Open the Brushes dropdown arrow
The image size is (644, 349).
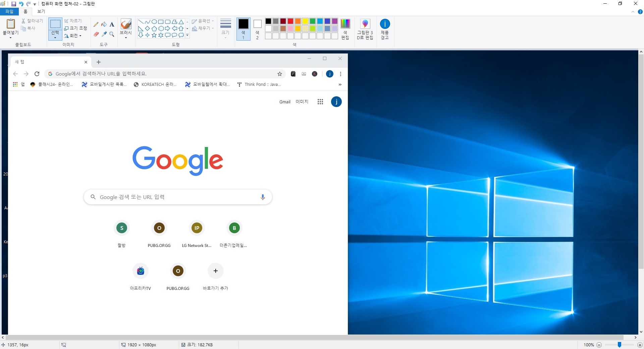coord(126,38)
